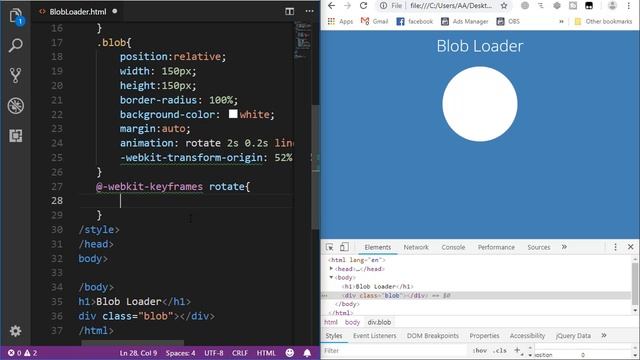Screen dimensions: 640x360
Task: Switch to Sources tab in DevTools
Action: tap(538, 247)
